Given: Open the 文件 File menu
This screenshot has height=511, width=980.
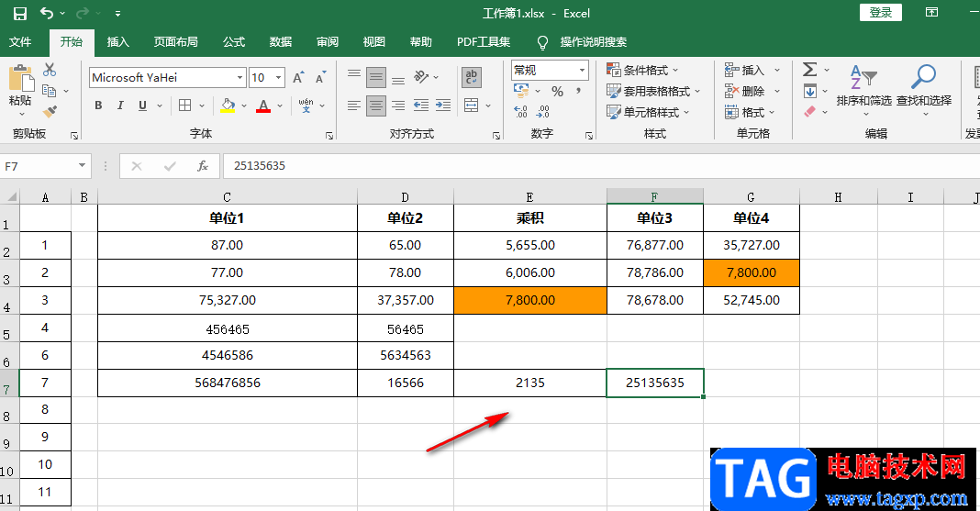Looking at the screenshot, I should [x=20, y=42].
